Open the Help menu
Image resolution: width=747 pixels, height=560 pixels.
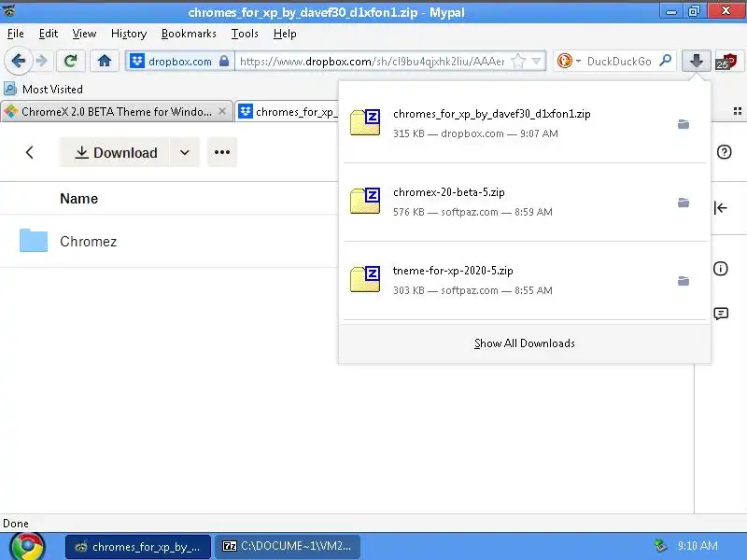click(x=285, y=34)
